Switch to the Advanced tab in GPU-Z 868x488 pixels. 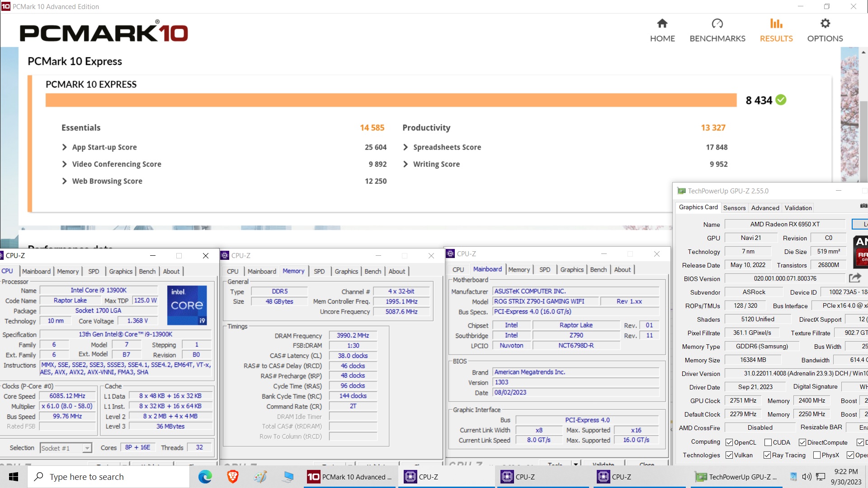click(x=765, y=208)
